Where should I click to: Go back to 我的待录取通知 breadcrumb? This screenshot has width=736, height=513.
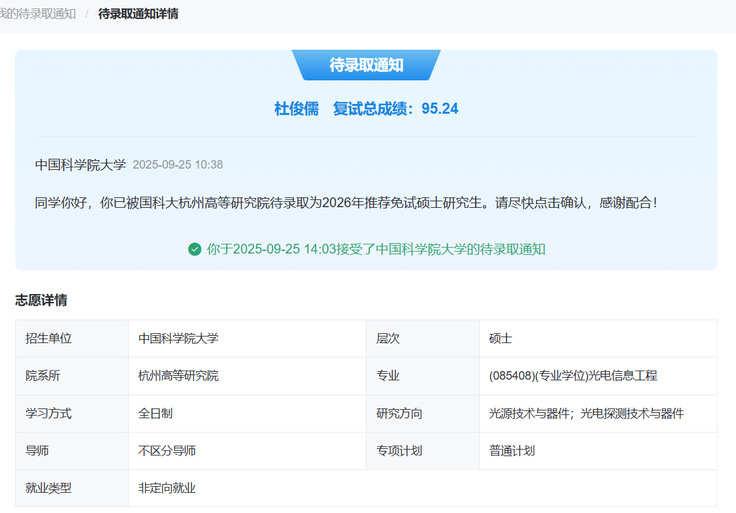coord(38,14)
